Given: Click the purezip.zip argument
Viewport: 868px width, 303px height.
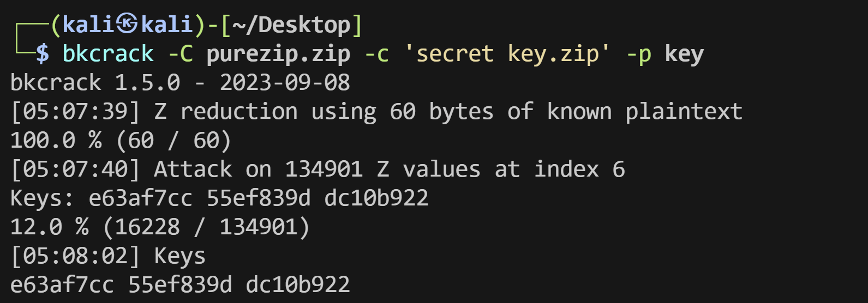Looking at the screenshot, I should (278, 53).
